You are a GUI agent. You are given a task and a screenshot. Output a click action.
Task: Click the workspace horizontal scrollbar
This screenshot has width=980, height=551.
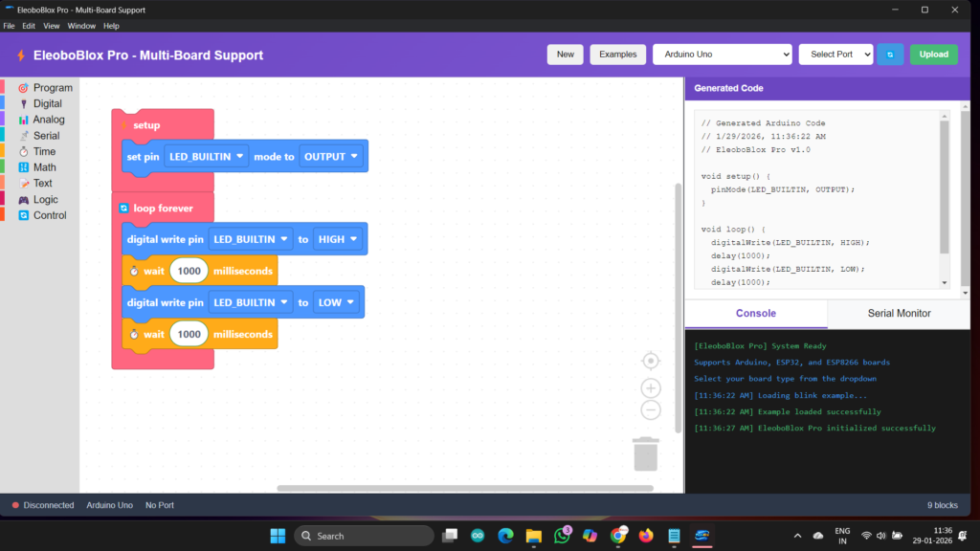coord(465,488)
